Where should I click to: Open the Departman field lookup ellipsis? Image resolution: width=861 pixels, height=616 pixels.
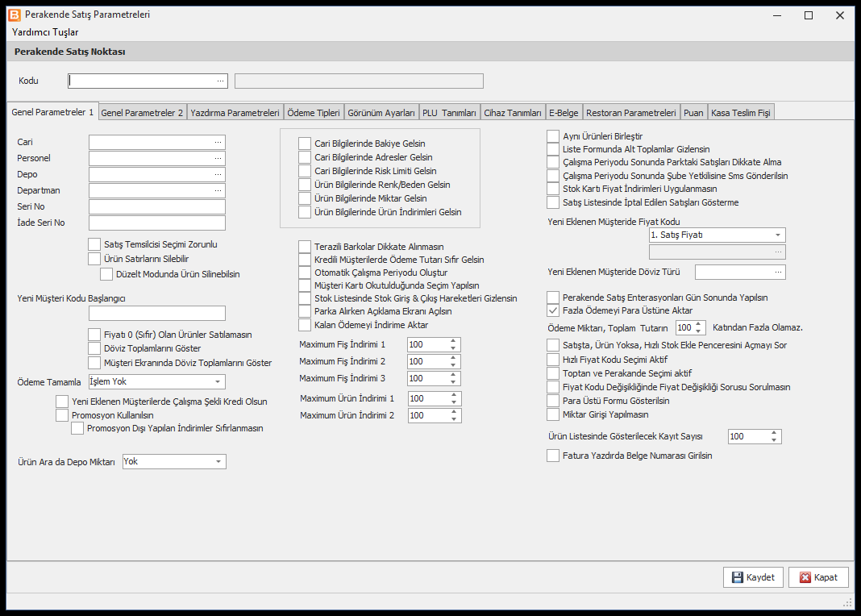[218, 190]
